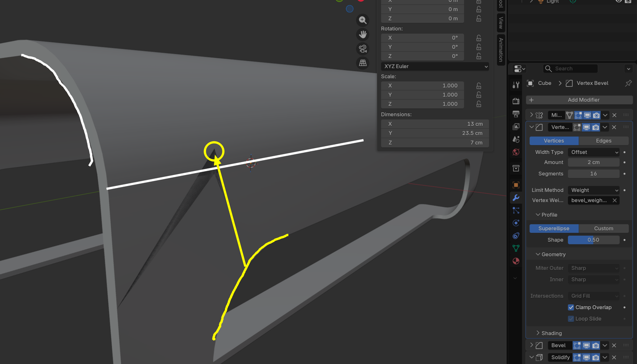
Task: Toggle the viewport camera view gizmo
Action: pyautogui.click(x=362, y=49)
